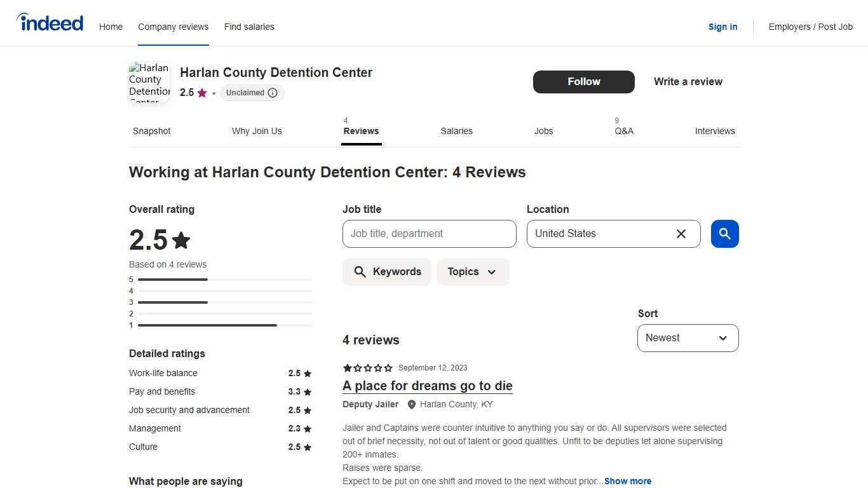868x488 pixels.
Task: Click the blue search magnifier button
Action: point(724,234)
